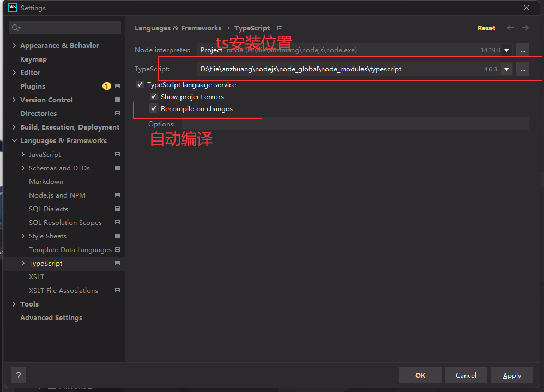The height and width of the screenshot is (392, 544).
Task: Select Markdown settings page
Action: [x=46, y=182]
